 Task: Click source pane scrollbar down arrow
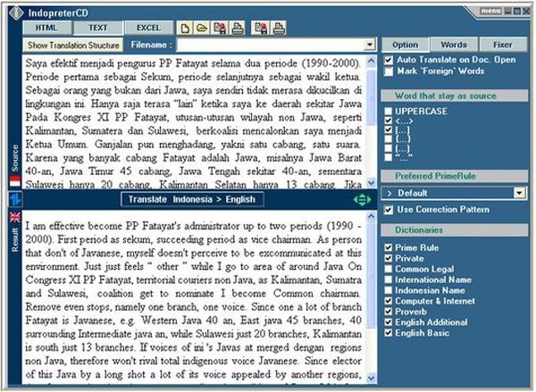pyautogui.click(x=372, y=183)
